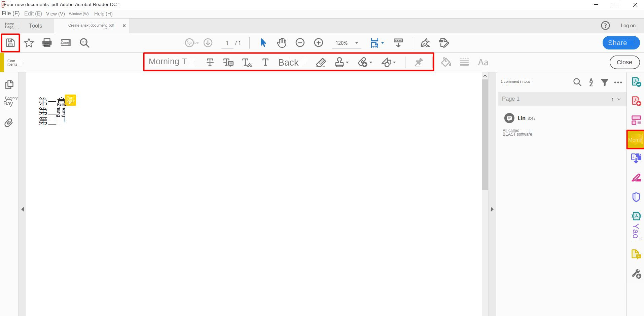Click the Share button
The image size is (644, 316).
620,43
